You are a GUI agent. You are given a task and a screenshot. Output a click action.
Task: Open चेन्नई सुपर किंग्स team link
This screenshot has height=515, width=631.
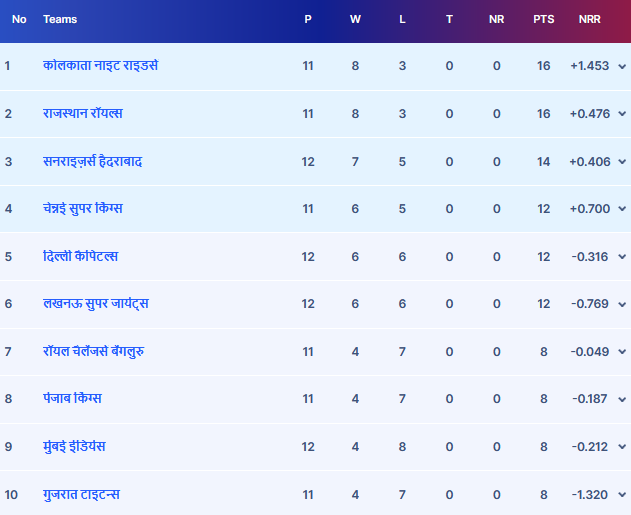(83, 209)
